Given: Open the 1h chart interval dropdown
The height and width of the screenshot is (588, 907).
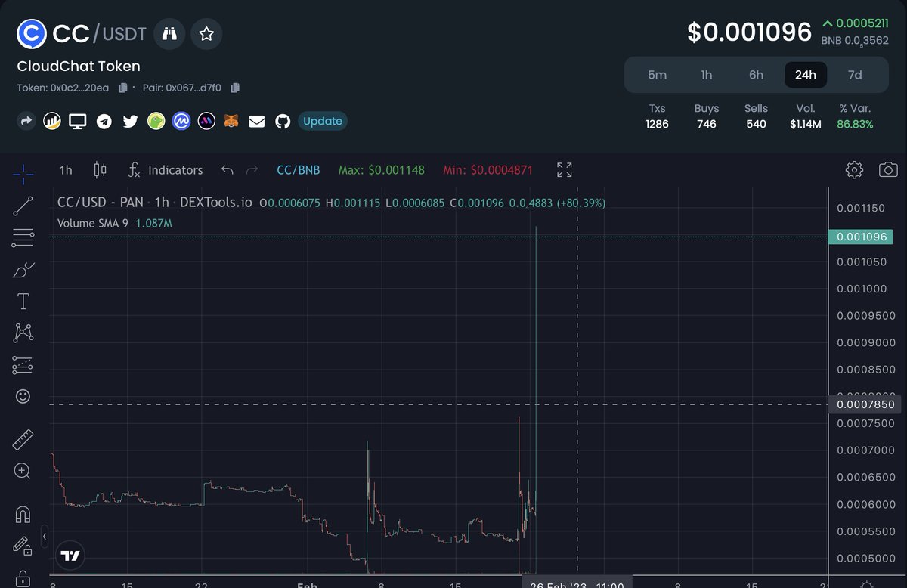Looking at the screenshot, I should (x=66, y=170).
